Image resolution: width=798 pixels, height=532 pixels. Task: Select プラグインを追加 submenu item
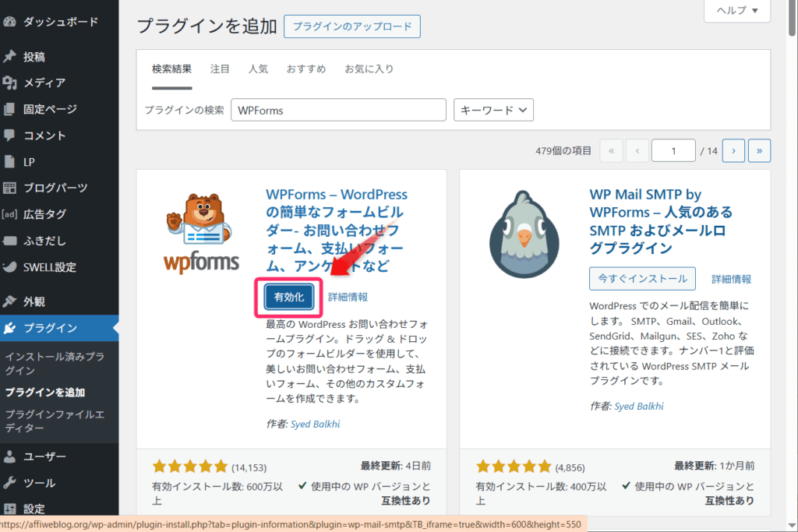[45, 392]
